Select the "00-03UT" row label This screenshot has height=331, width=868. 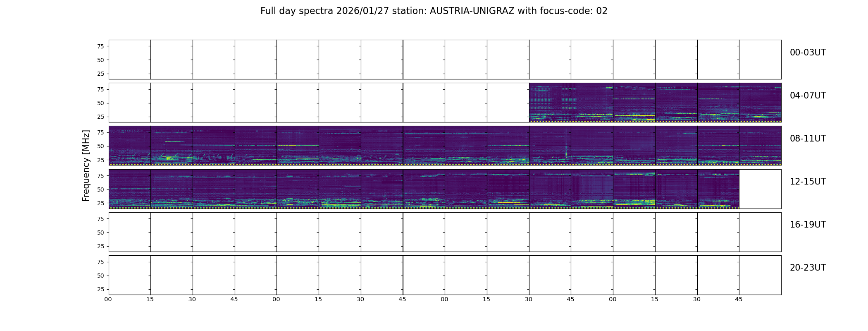(808, 53)
